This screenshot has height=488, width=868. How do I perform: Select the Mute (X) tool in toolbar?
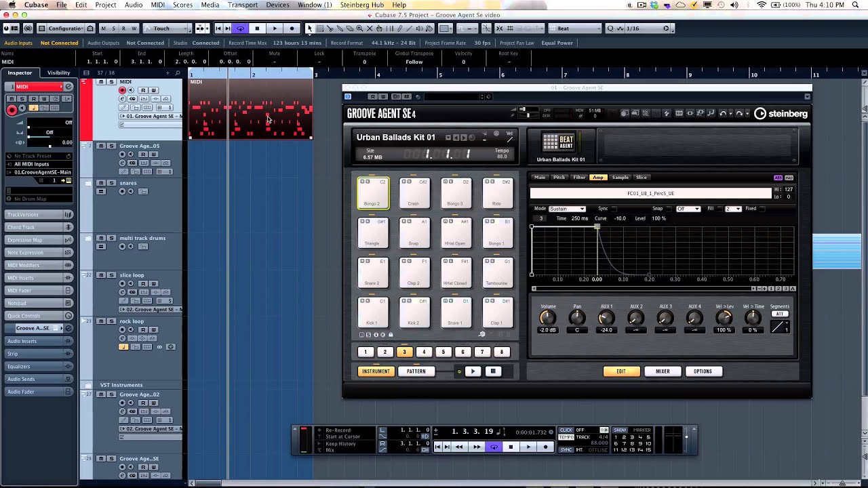370,28
